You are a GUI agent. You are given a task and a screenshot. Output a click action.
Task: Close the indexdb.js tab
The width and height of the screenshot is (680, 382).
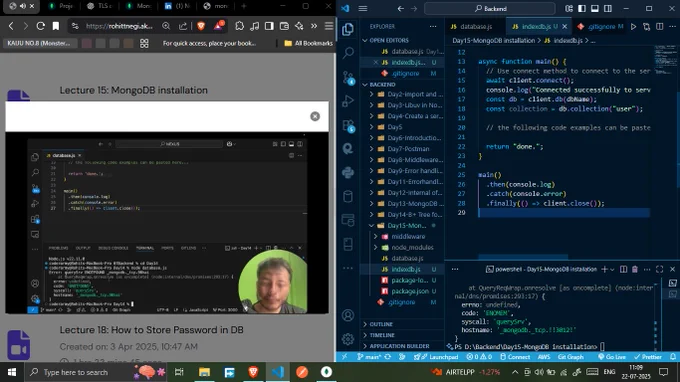click(x=565, y=26)
